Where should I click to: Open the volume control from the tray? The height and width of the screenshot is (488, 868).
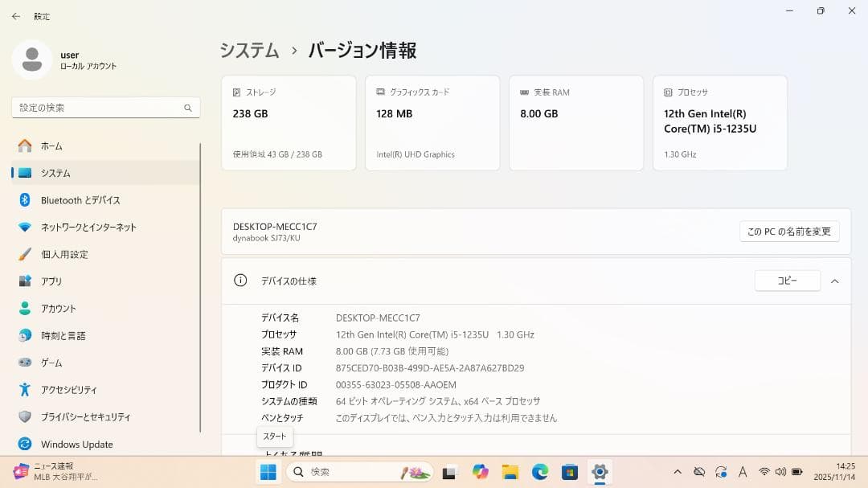pos(780,472)
